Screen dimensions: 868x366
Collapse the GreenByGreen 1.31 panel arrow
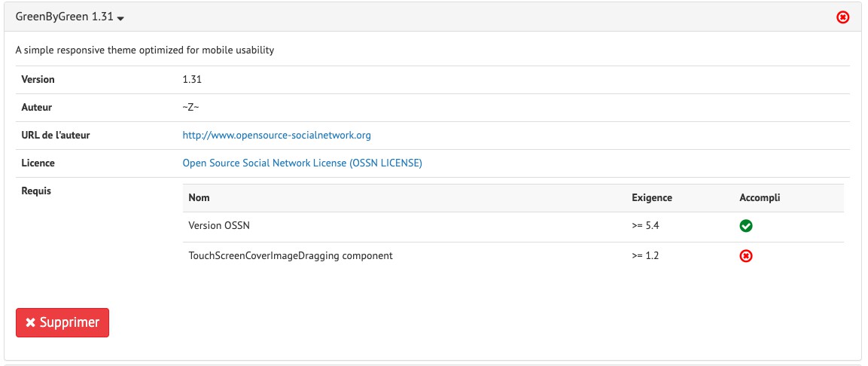point(120,17)
